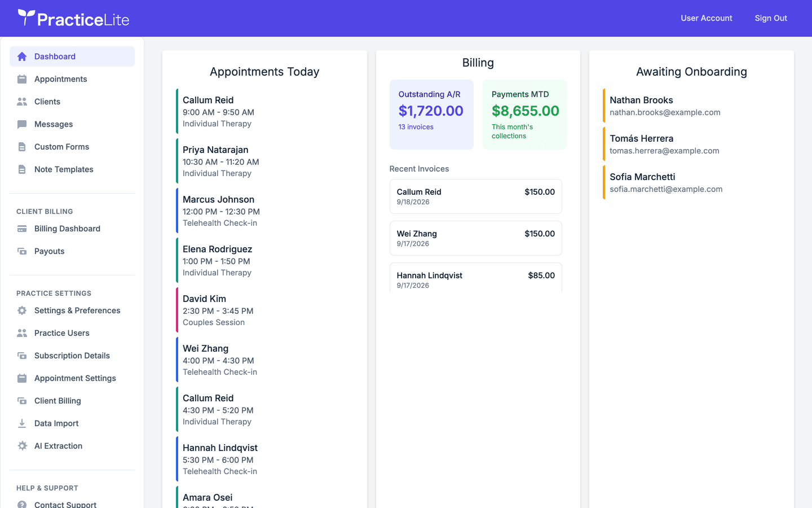Open Wei Zhang's 4:00 PM appointment

tap(264, 360)
